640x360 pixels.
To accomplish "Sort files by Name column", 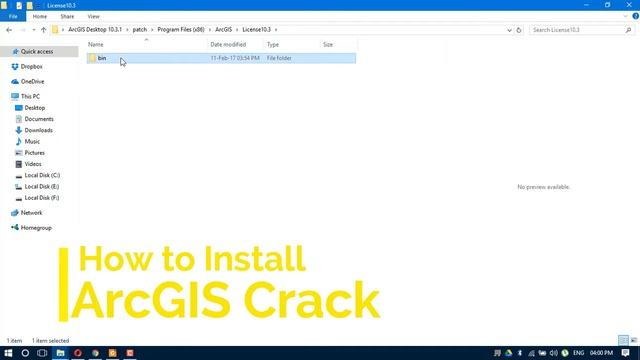I will [96, 44].
